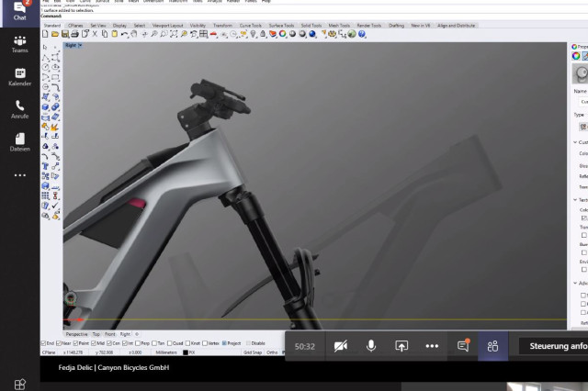
Task: Click the Print icon in Rhino toolbar
Action: pos(74,34)
